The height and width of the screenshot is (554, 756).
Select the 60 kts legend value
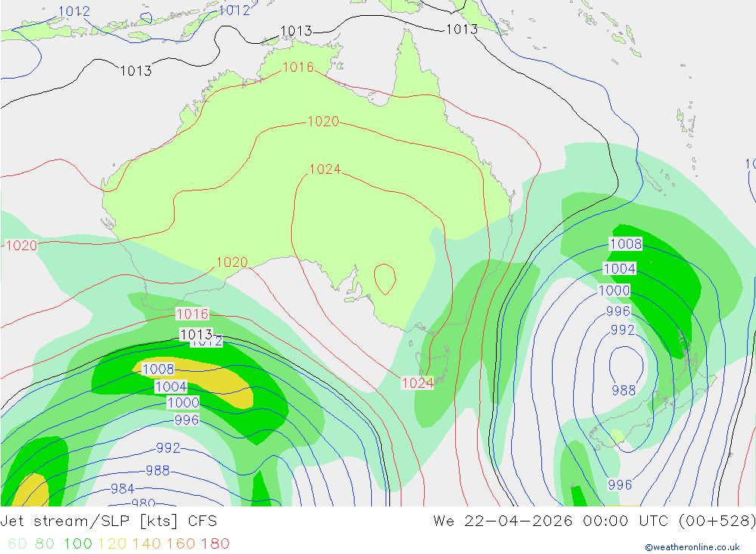click(17, 543)
